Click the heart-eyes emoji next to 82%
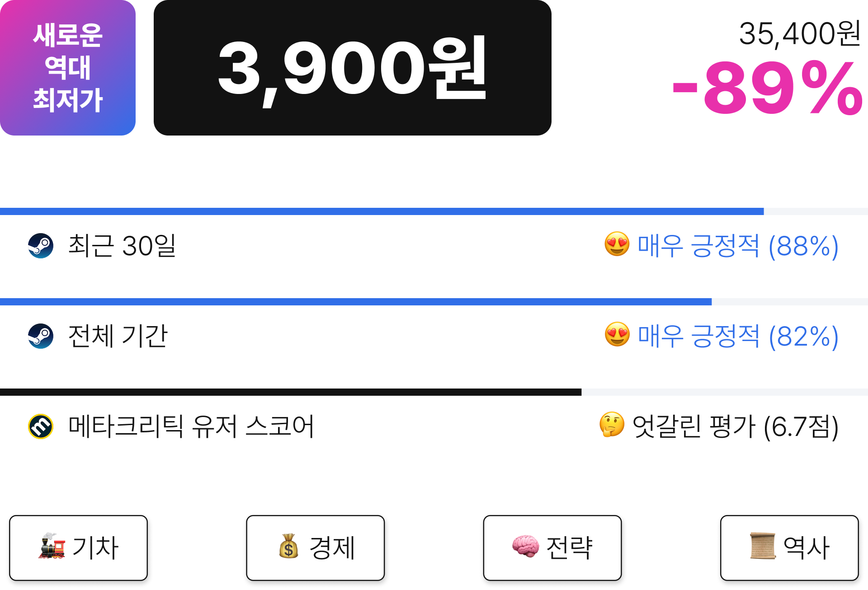Screen dimensions: 868x590 (617, 335)
